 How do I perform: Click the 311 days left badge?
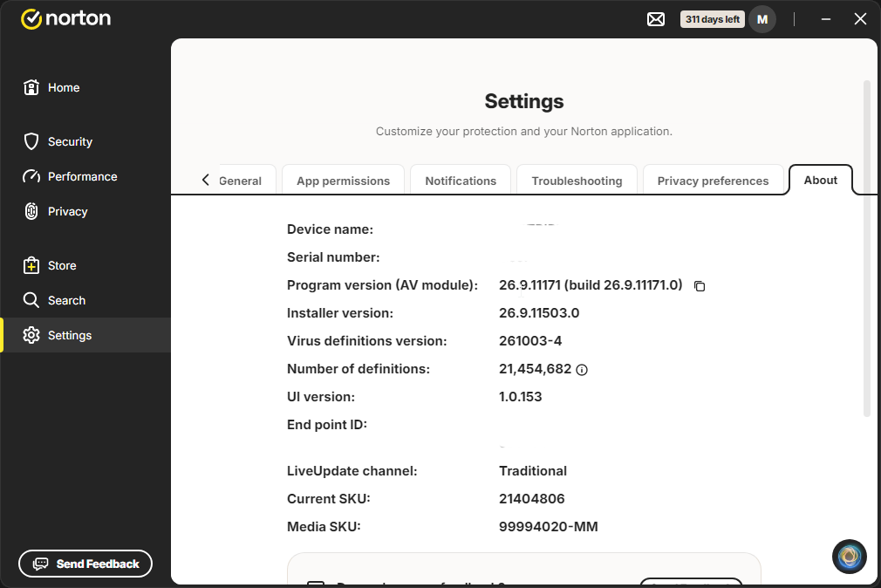(x=713, y=19)
